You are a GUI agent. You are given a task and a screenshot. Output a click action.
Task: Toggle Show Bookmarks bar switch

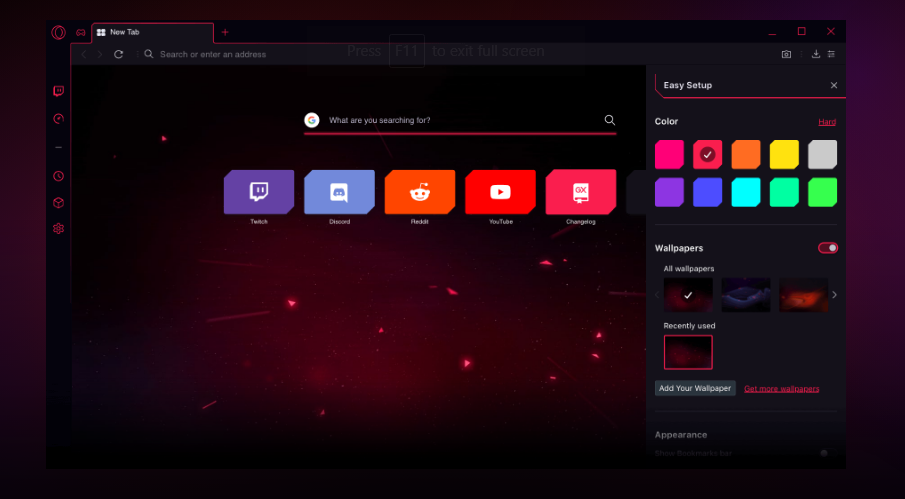coord(828,453)
